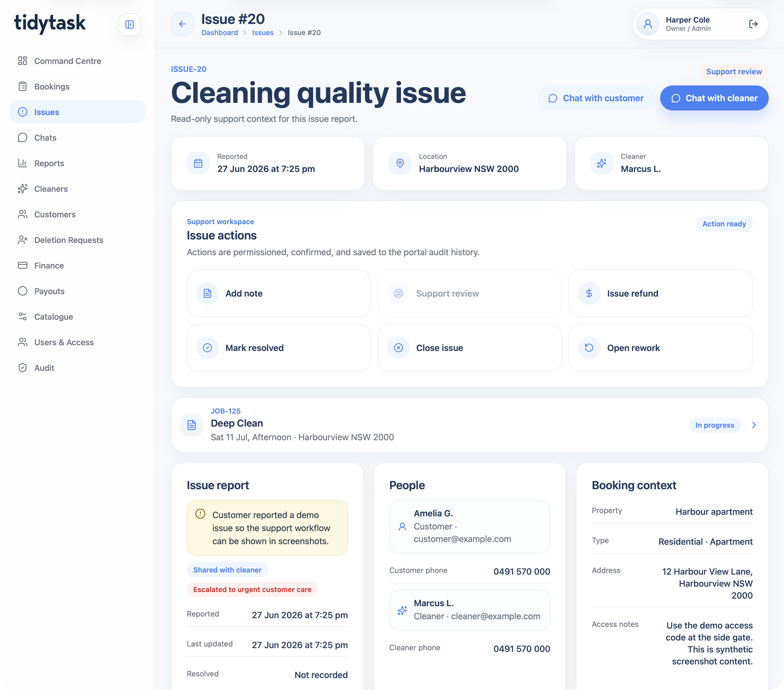
Task: Click the Catalogue sliders icon
Action: pos(23,317)
